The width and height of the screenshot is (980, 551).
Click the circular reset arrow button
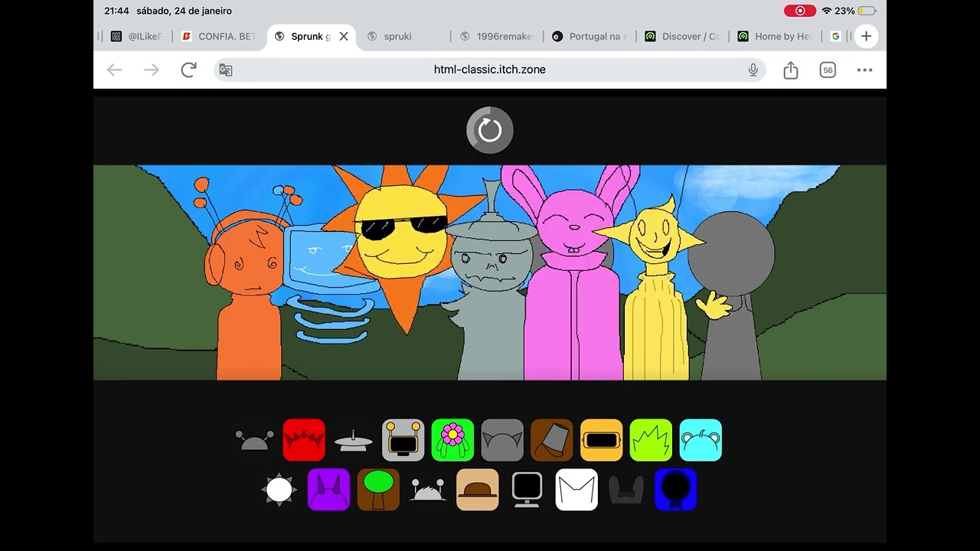pyautogui.click(x=490, y=130)
